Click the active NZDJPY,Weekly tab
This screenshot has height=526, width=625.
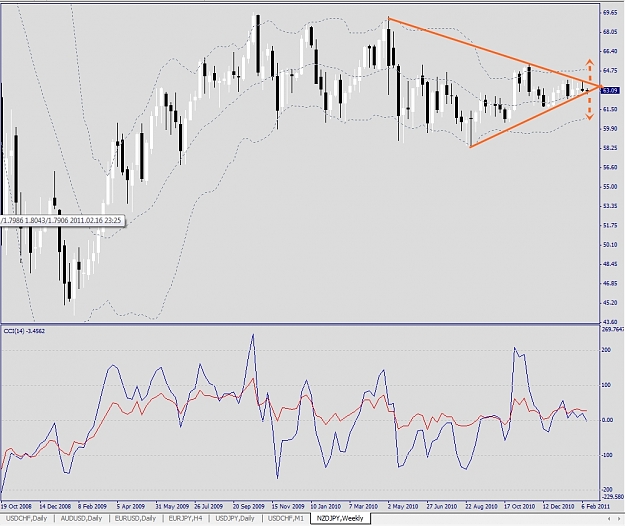pyautogui.click(x=340, y=518)
